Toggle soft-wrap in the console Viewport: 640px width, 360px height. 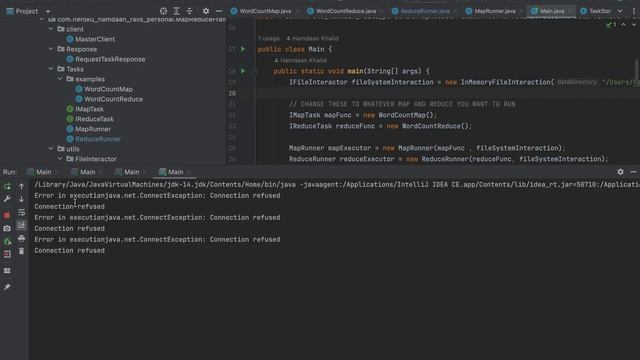tap(21, 212)
